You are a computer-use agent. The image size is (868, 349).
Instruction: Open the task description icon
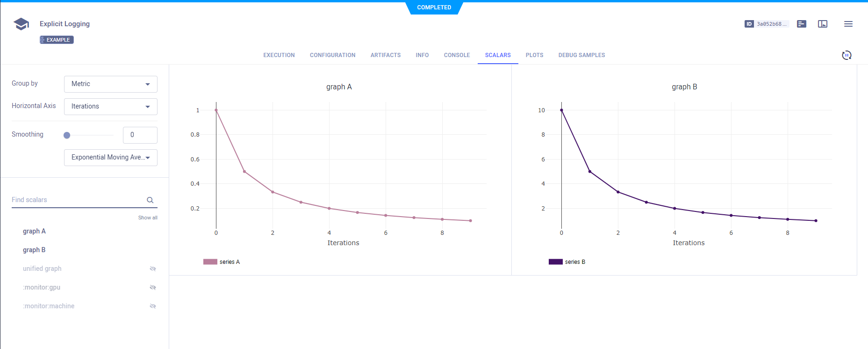pyautogui.click(x=801, y=24)
